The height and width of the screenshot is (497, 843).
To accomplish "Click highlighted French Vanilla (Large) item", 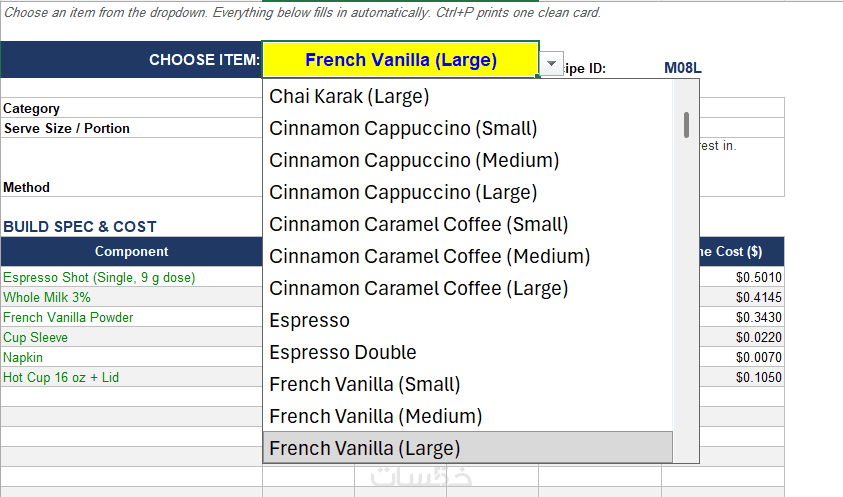I will tap(468, 448).
